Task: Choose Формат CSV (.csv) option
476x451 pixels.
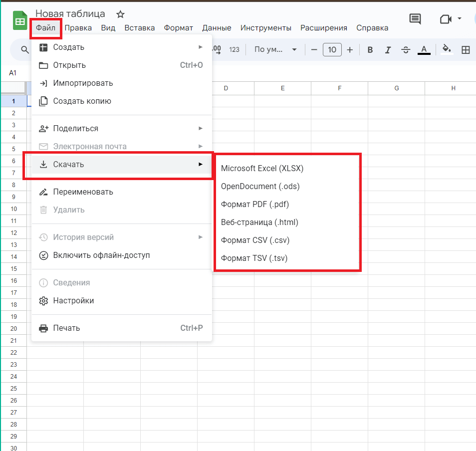Action: tap(255, 240)
